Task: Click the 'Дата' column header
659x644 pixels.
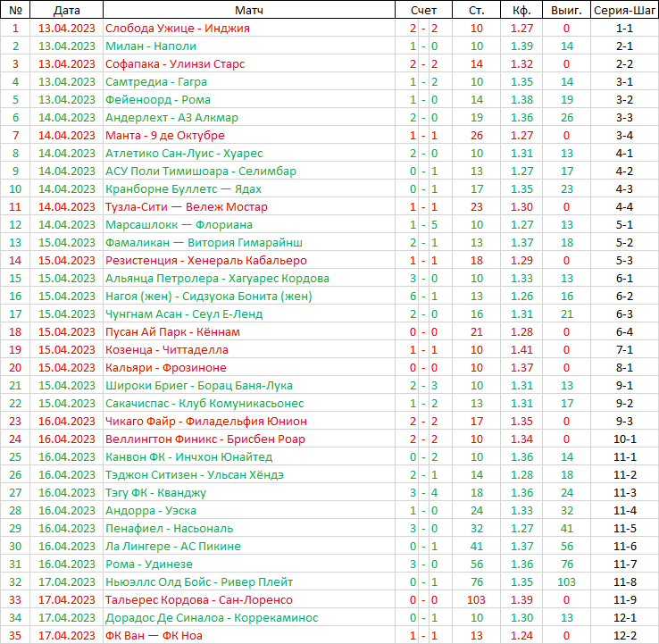Action: [66, 10]
